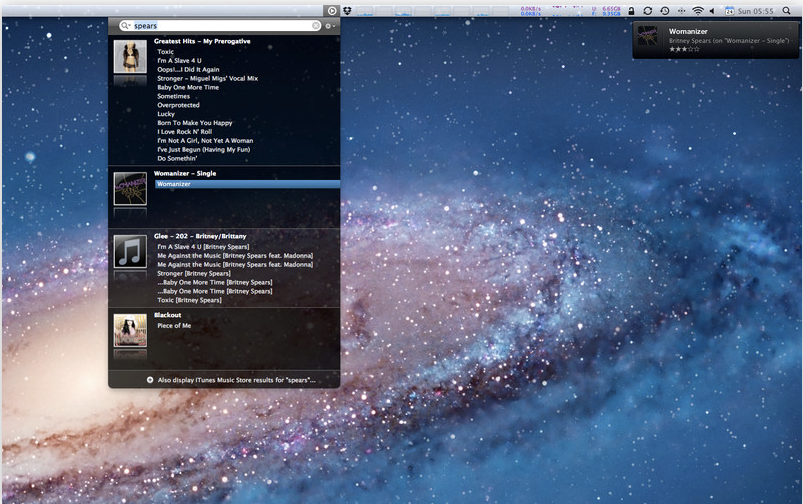Click the "Sun 05:55" clock in the menu bar

pos(755,11)
